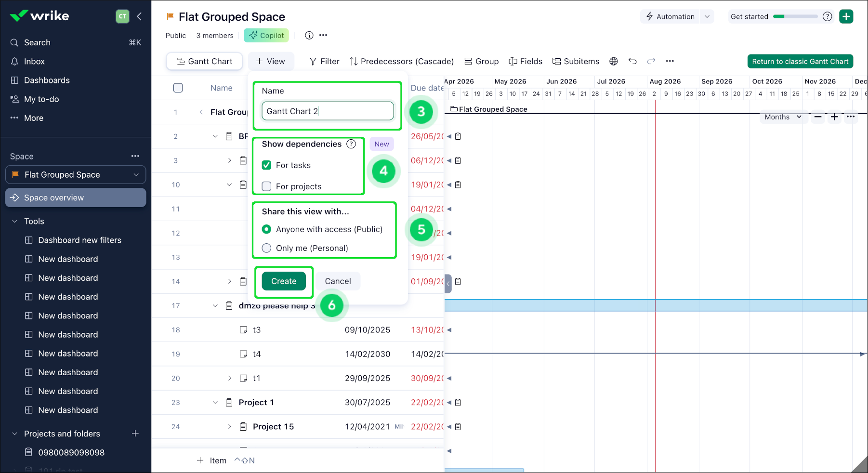Screen dimensions: 868x473
Task: Switch to the Gantt Chart view tab
Action: (x=204, y=61)
